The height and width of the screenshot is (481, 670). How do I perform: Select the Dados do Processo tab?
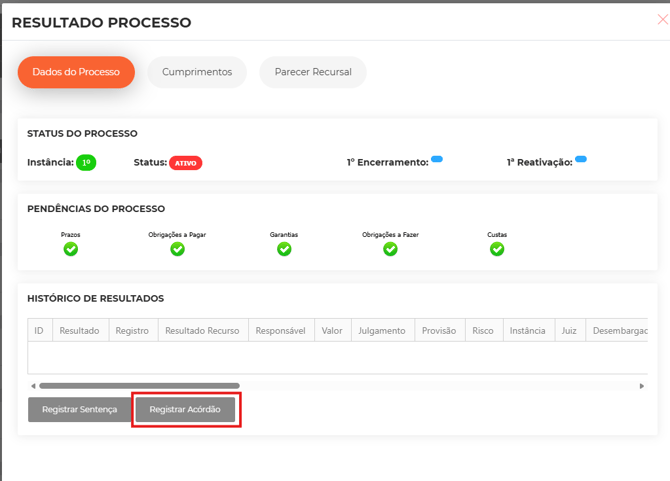[x=76, y=72]
